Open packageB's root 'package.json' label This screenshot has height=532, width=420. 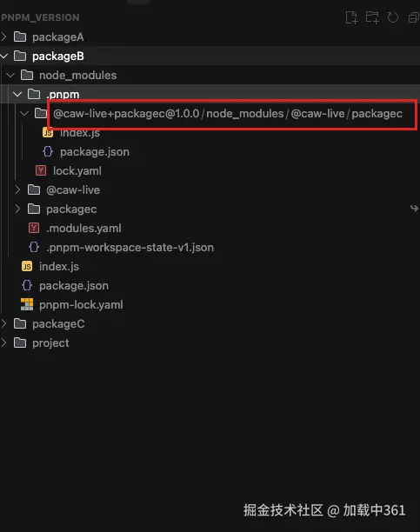(x=74, y=286)
